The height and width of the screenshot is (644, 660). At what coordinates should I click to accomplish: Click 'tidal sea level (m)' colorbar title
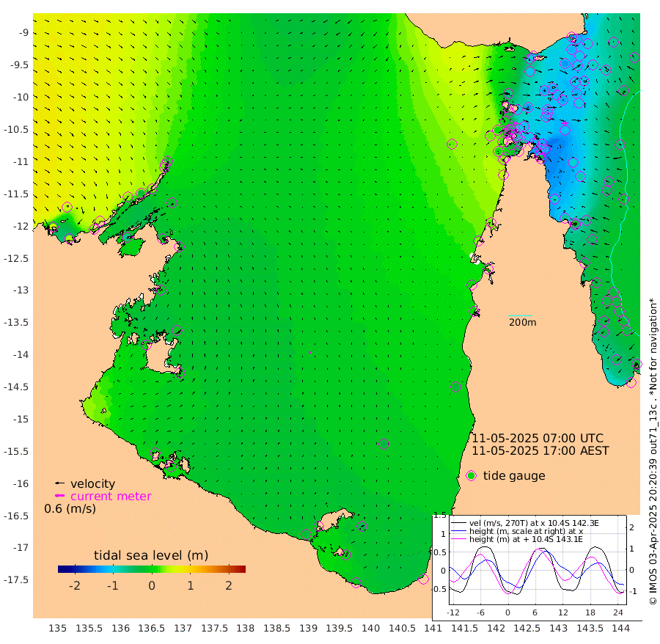pyautogui.click(x=151, y=555)
